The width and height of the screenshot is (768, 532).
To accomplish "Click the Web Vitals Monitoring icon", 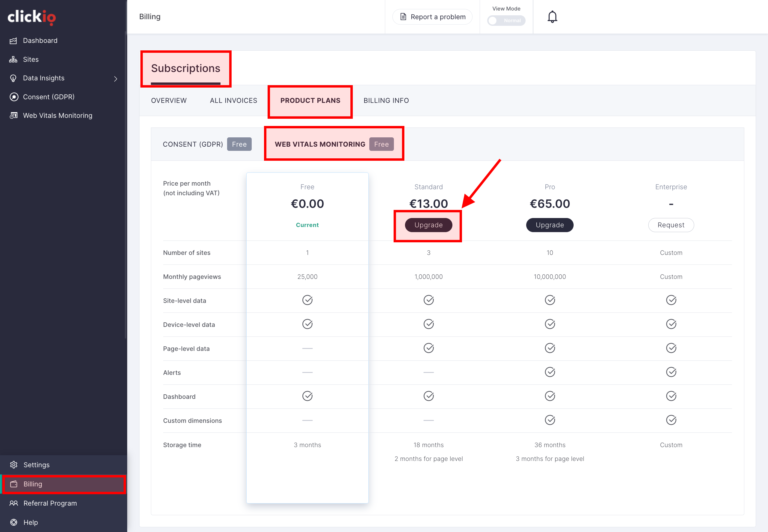I will tap(13, 115).
